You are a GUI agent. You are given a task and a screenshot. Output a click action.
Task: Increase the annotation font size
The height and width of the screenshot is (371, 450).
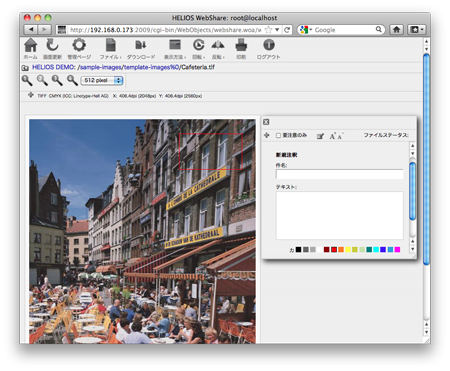pos(332,136)
